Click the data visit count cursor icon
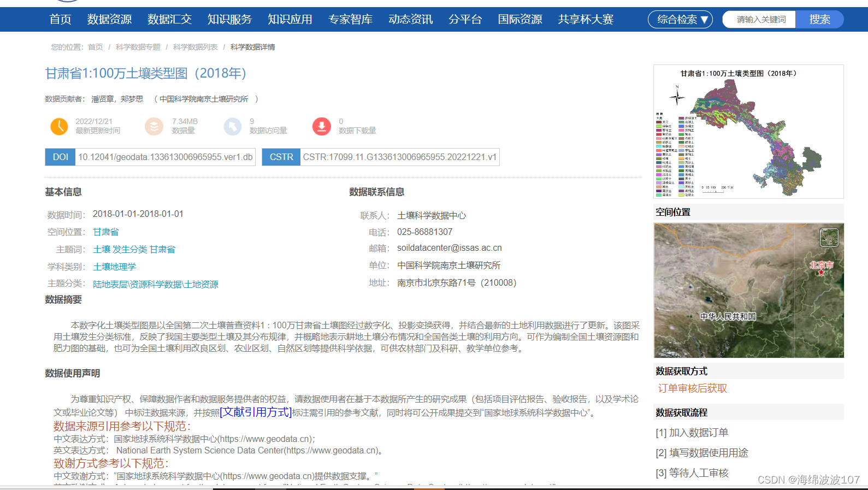 click(233, 126)
